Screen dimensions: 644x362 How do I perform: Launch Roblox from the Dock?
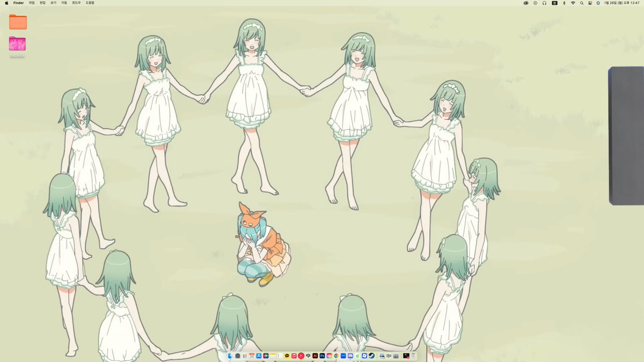(364, 356)
